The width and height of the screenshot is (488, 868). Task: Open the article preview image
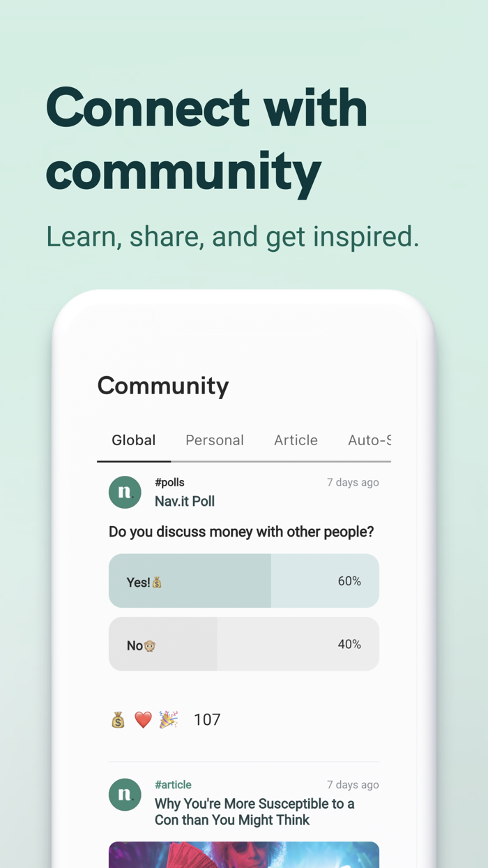point(243,855)
